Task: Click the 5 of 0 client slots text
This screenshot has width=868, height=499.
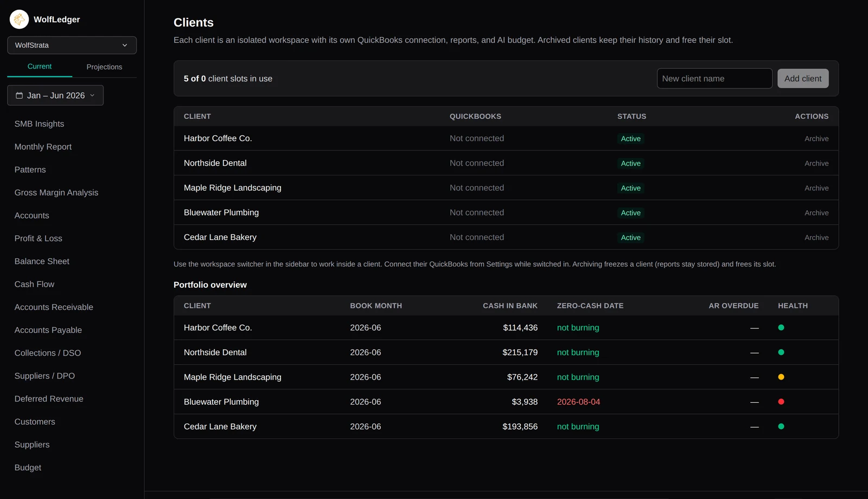Action: (x=228, y=79)
